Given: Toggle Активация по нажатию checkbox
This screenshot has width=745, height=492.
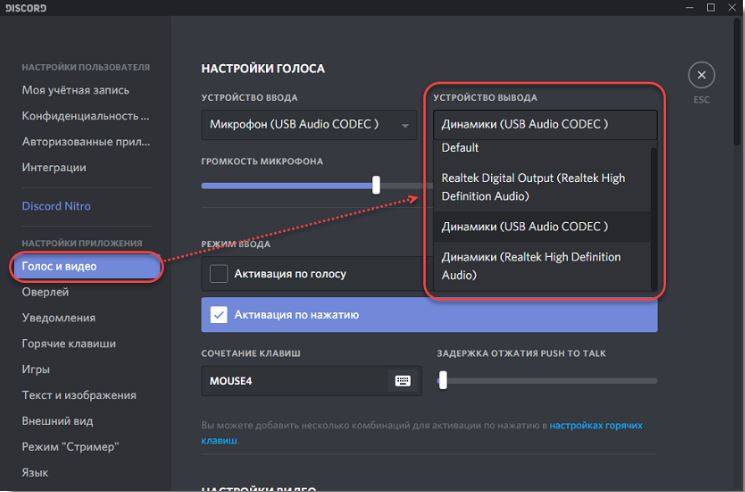Looking at the screenshot, I should point(219,315).
